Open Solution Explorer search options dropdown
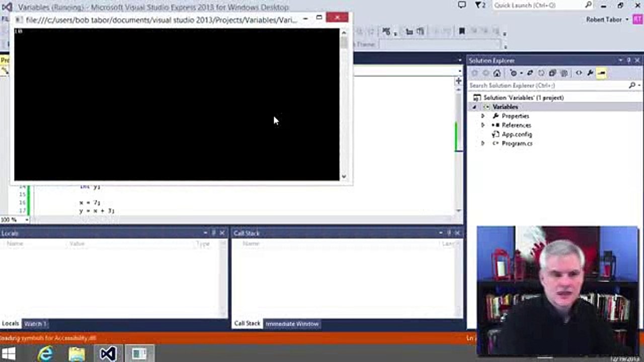The image size is (644, 362). point(639,85)
